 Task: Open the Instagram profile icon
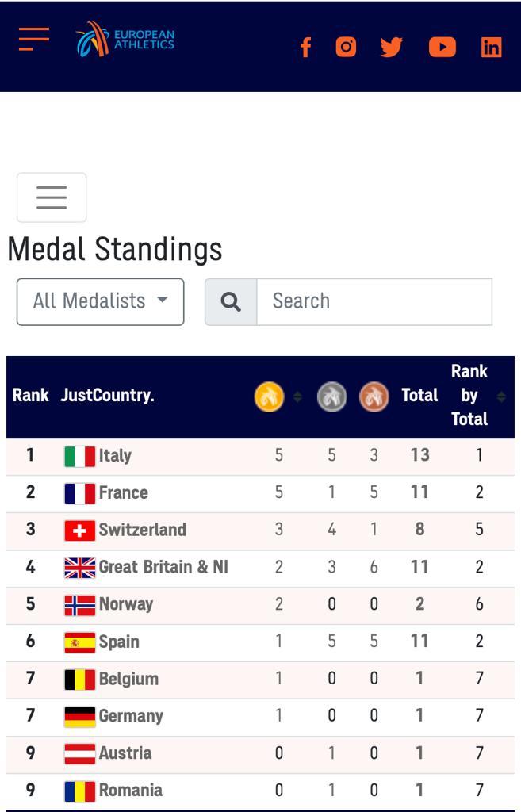(x=346, y=47)
